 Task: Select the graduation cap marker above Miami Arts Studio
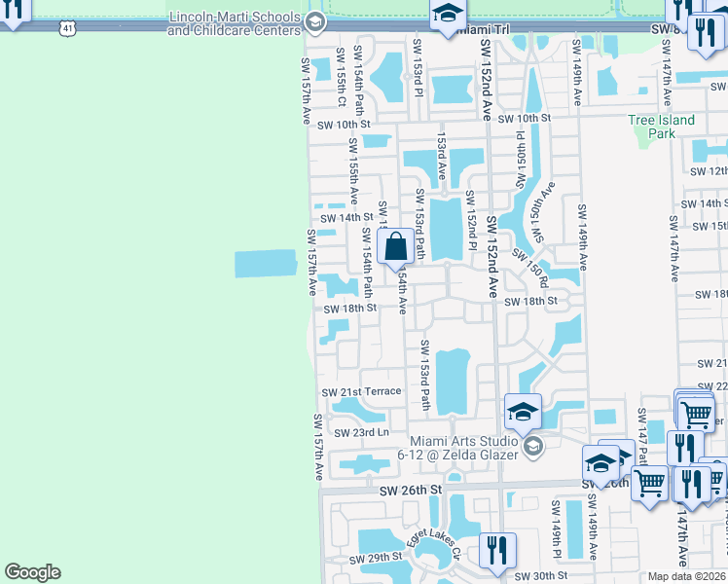point(523,413)
